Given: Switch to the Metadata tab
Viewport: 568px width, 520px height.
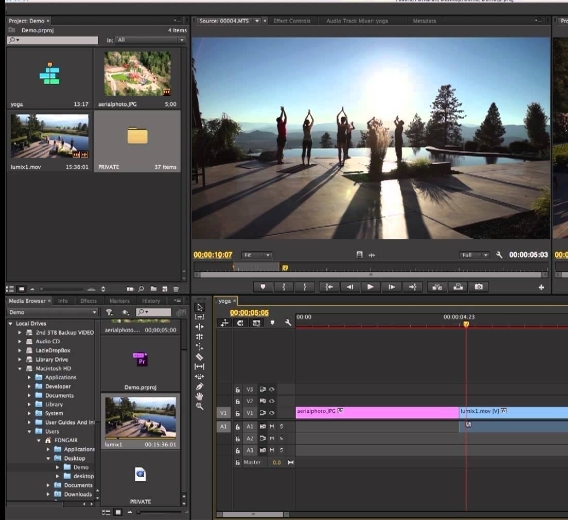Looking at the screenshot, I should pos(424,21).
